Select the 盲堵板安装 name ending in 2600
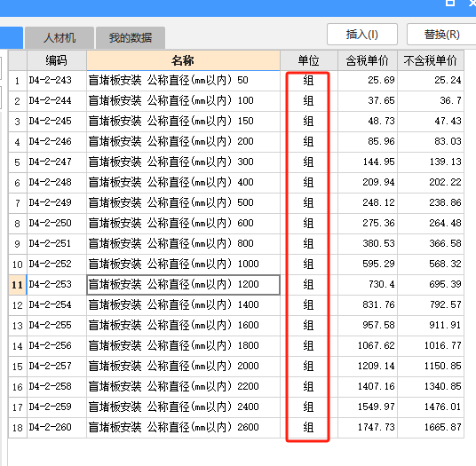Viewport: 476px width, 466px height. [183, 428]
